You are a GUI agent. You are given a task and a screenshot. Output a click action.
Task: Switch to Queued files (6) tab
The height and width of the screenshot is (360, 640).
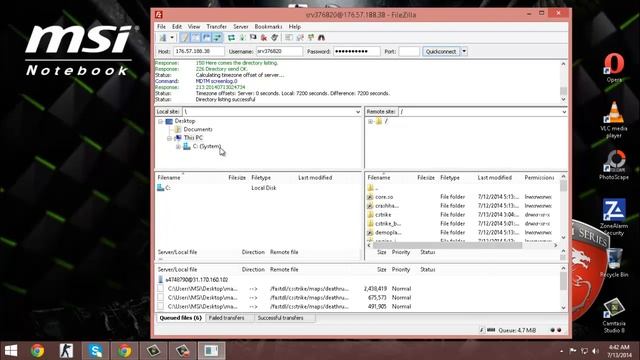tap(180, 318)
